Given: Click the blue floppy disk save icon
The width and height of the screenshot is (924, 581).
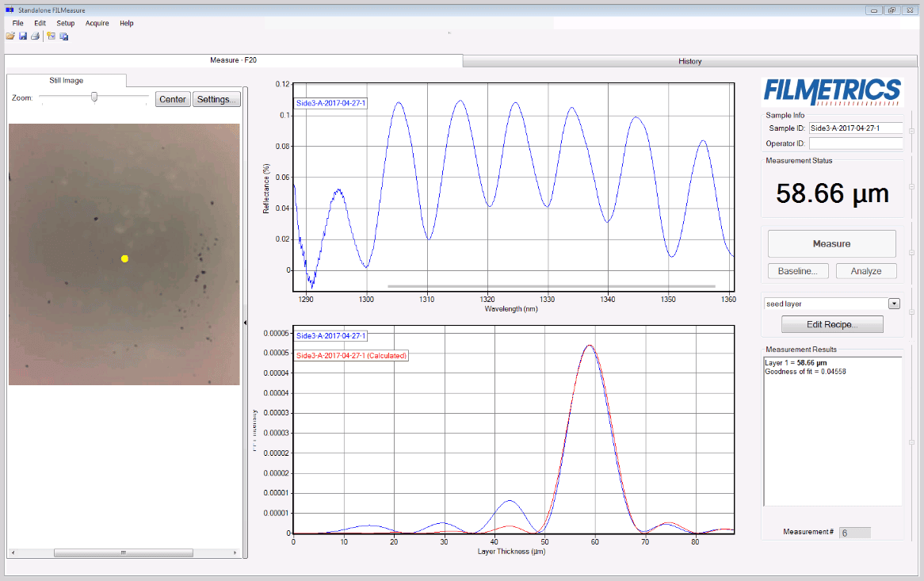Looking at the screenshot, I should point(23,36).
